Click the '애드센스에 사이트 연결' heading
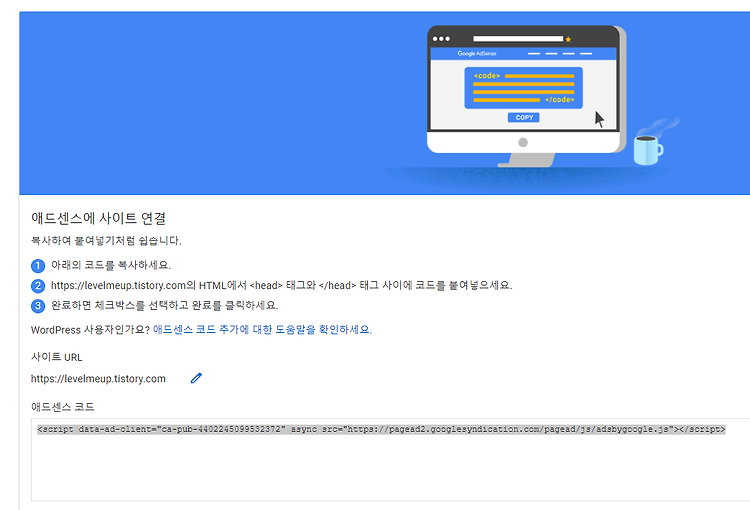 tap(99, 218)
